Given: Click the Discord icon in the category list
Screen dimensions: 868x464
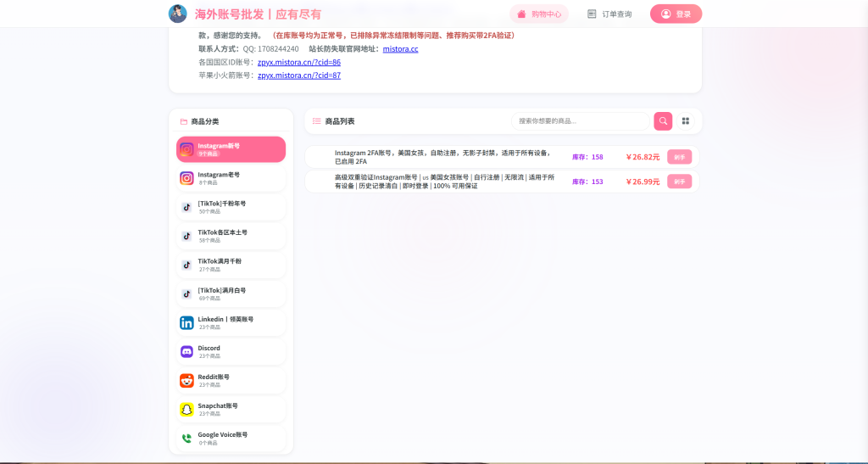Looking at the screenshot, I should pos(186,351).
